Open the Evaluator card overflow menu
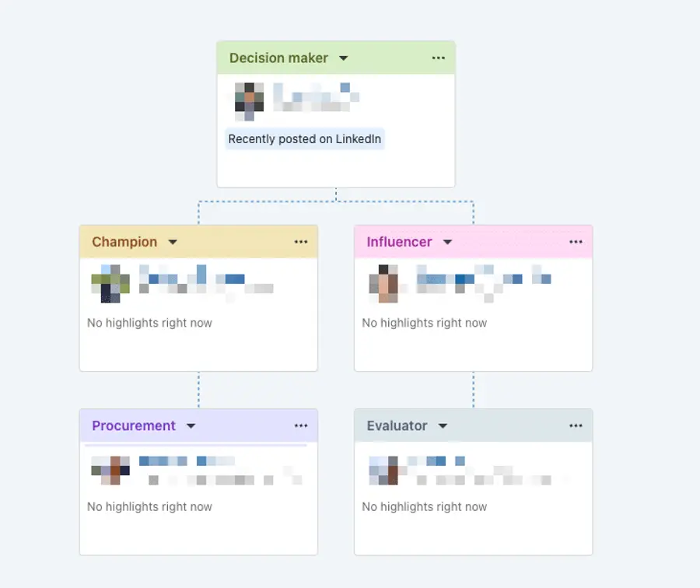This screenshot has height=588, width=700. pos(576,425)
